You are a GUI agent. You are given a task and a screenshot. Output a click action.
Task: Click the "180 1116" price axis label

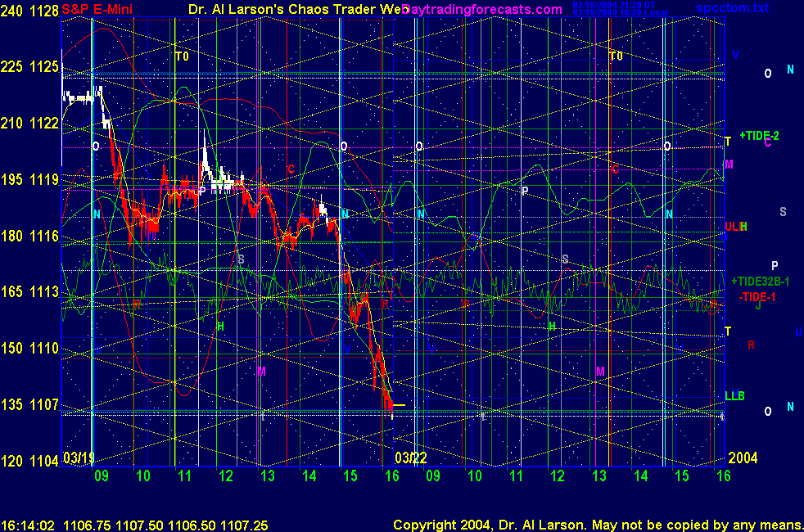pyautogui.click(x=29, y=236)
